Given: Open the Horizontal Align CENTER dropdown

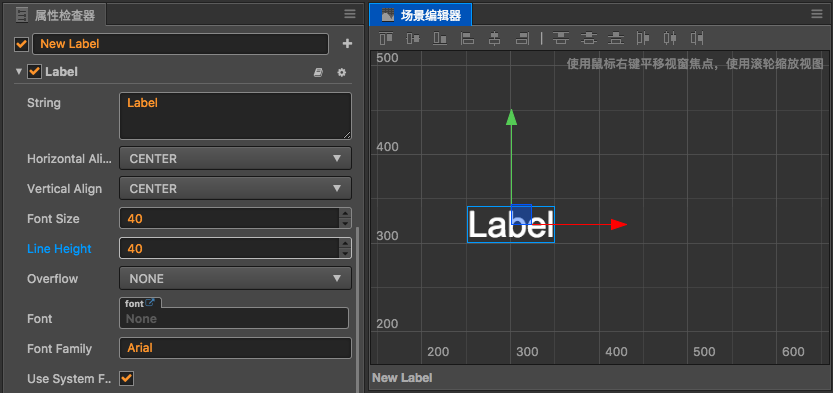Looking at the screenshot, I should [x=235, y=158].
